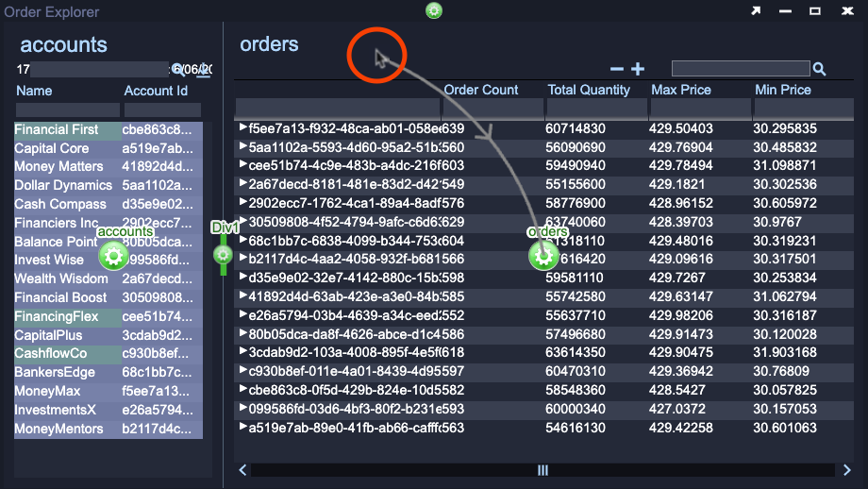Click the plus icon above orders table
Image resolution: width=868 pixels, height=489 pixels.
point(638,69)
